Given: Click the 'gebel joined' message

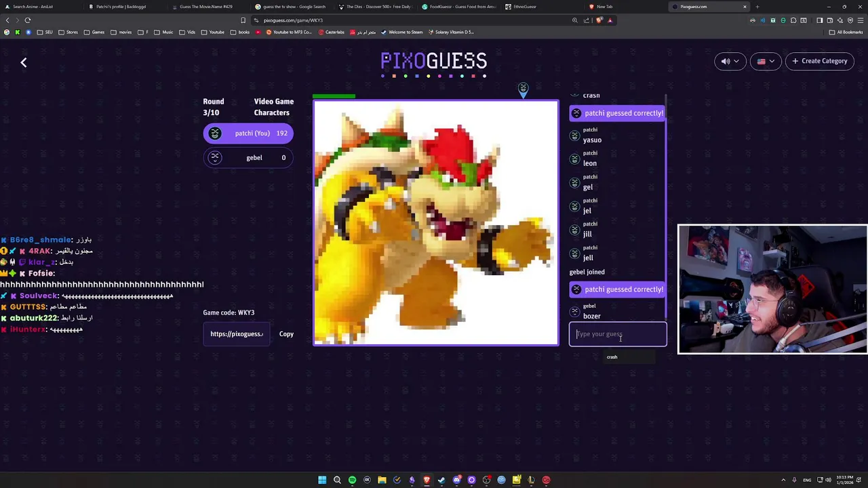Looking at the screenshot, I should click(x=587, y=272).
